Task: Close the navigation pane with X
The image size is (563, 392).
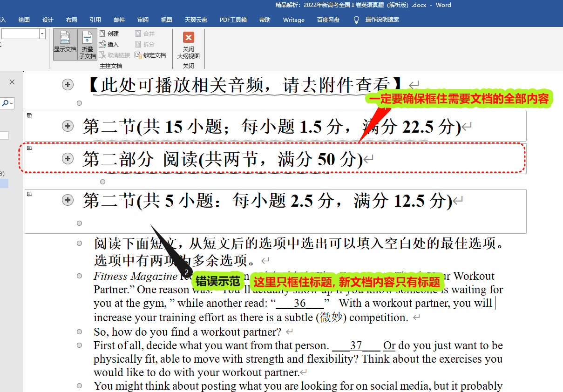Action: tap(12, 82)
